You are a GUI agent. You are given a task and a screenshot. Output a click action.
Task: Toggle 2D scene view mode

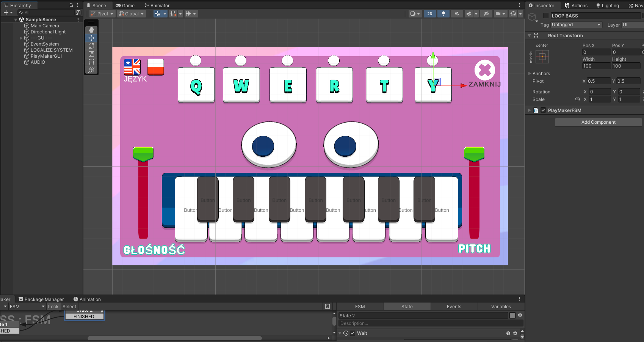point(429,14)
